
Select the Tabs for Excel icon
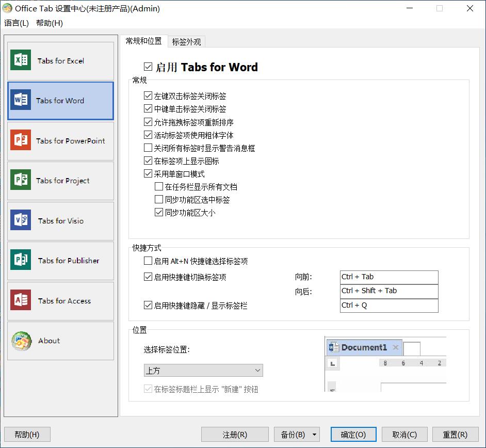pyautogui.click(x=21, y=60)
